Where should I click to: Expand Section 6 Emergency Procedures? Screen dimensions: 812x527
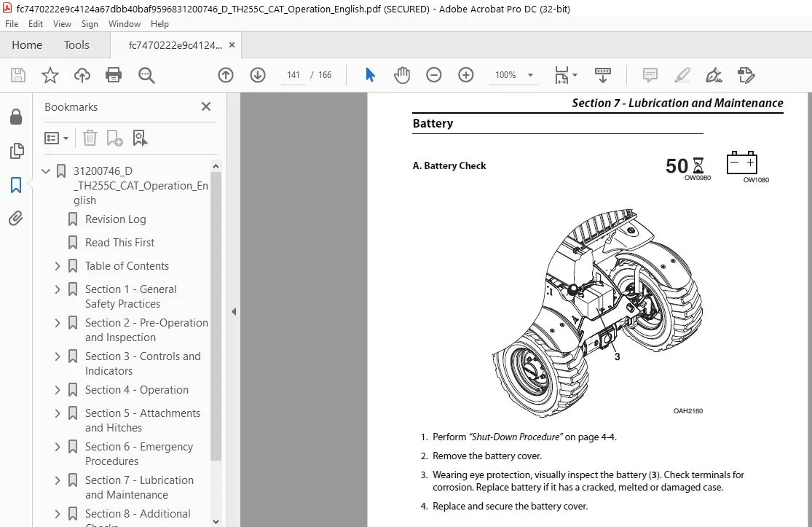[58, 447]
